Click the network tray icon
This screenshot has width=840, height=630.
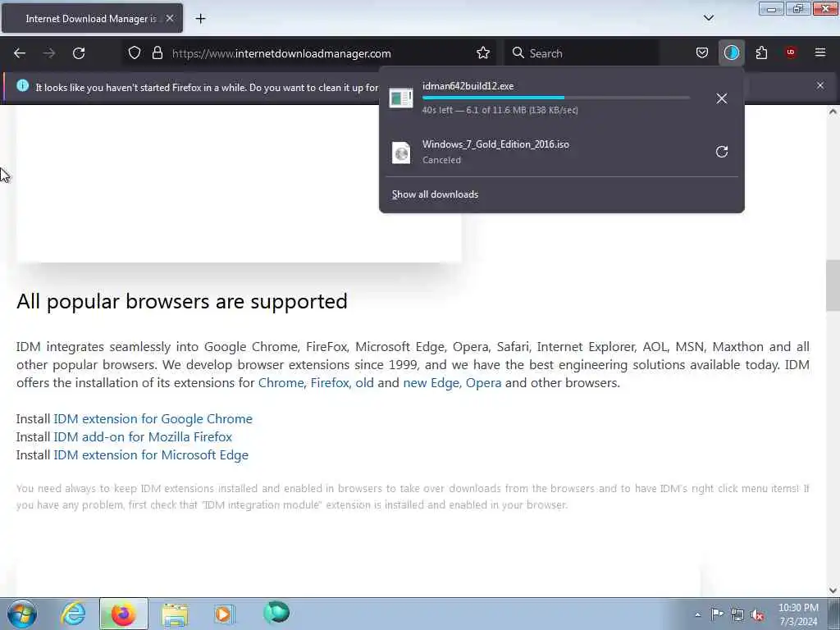click(737, 614)
